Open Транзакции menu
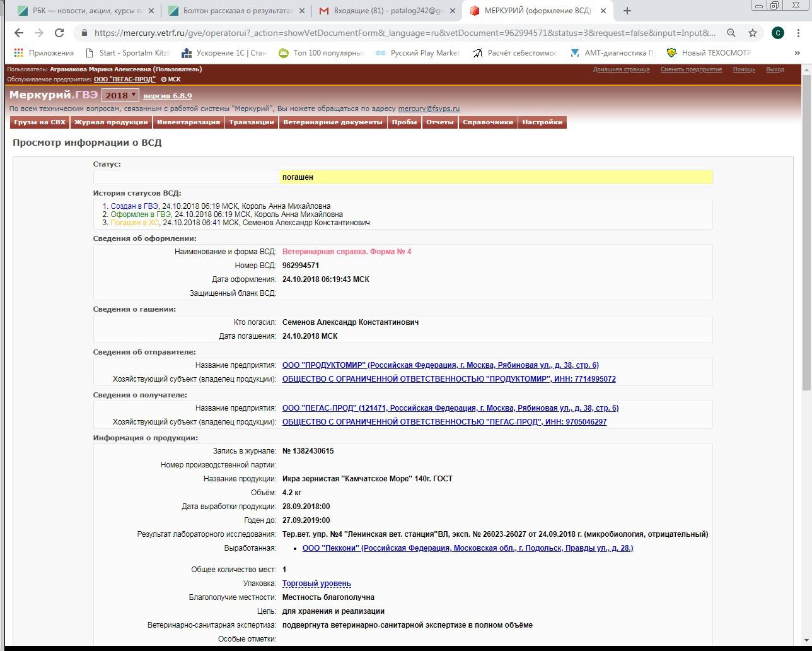The image size is (812, 651). pos(252,122)
